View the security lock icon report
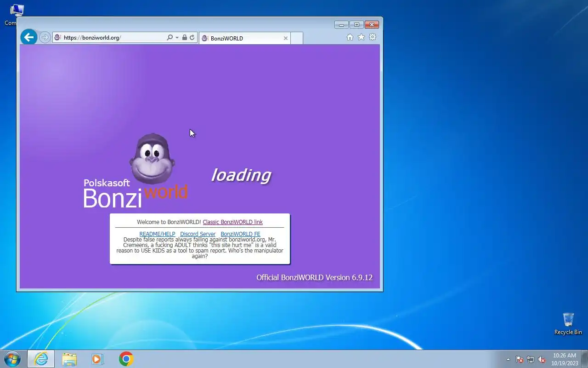 [184, 38]
